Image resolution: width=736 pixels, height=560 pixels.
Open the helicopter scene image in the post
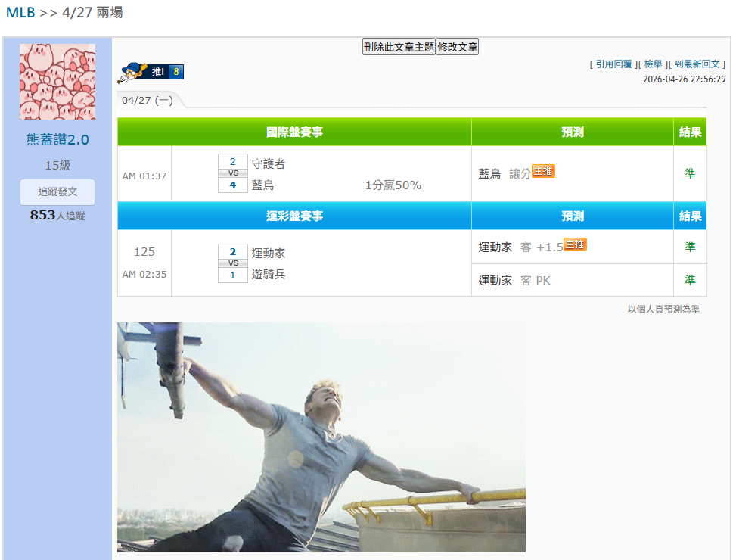(321, 437)
